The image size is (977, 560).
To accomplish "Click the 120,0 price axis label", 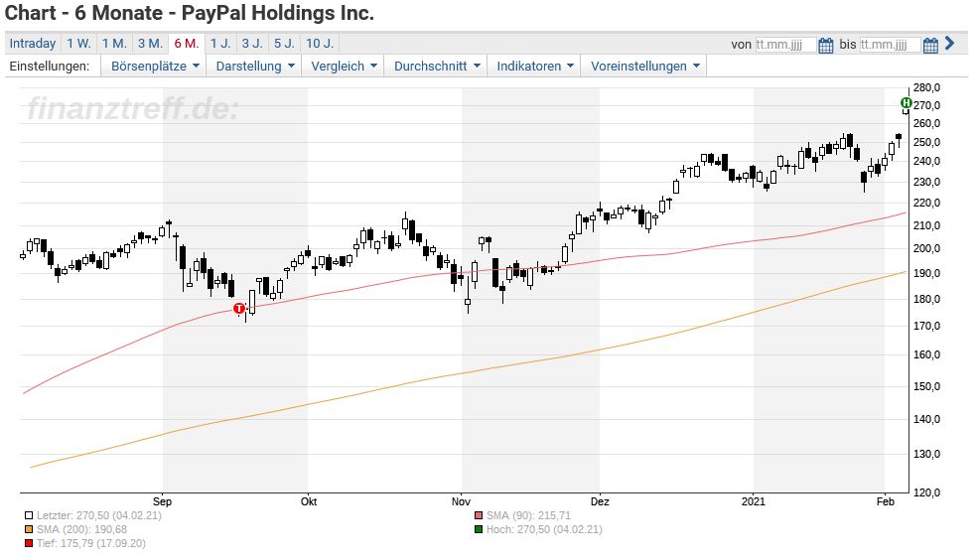I will (x=926, y=492).
